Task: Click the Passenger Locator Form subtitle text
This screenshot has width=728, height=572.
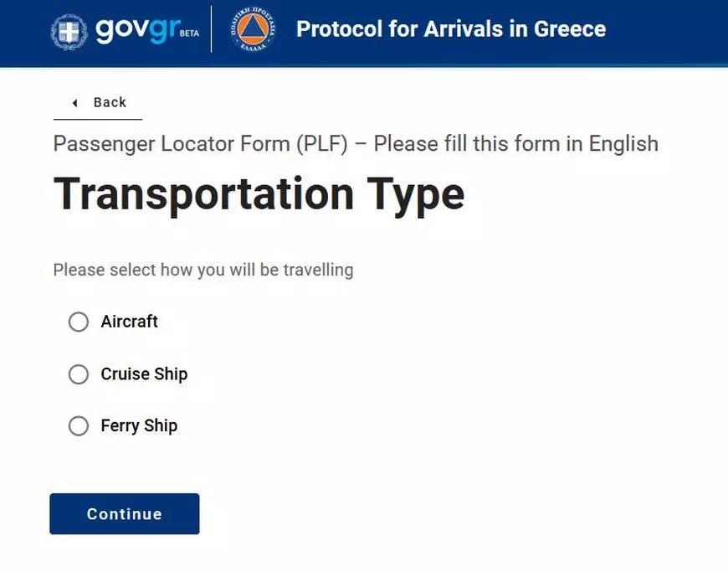Action: click(x=356, y=143)
